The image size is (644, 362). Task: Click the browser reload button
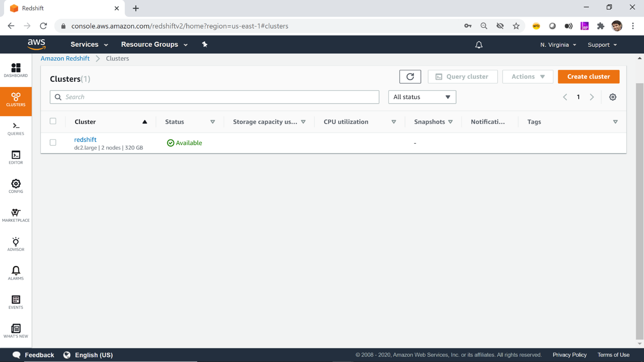[43, 26]
